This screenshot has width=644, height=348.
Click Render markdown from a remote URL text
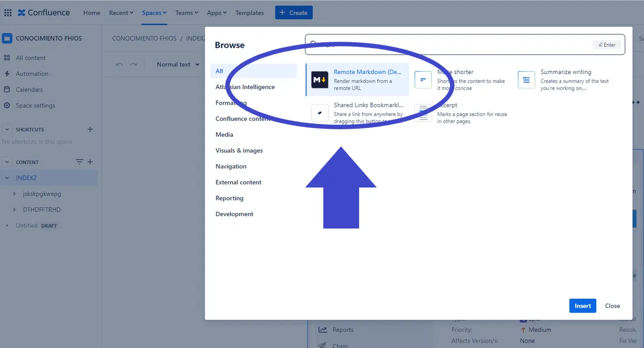[363, 85]
